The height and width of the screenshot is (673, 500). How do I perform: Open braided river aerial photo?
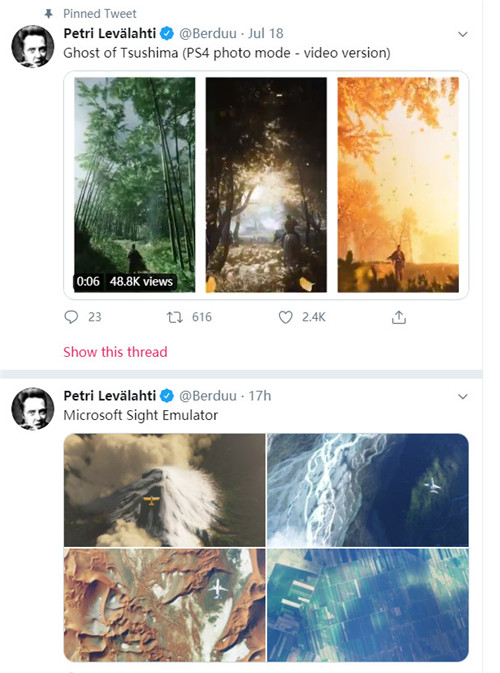click(x=368, y=490)
